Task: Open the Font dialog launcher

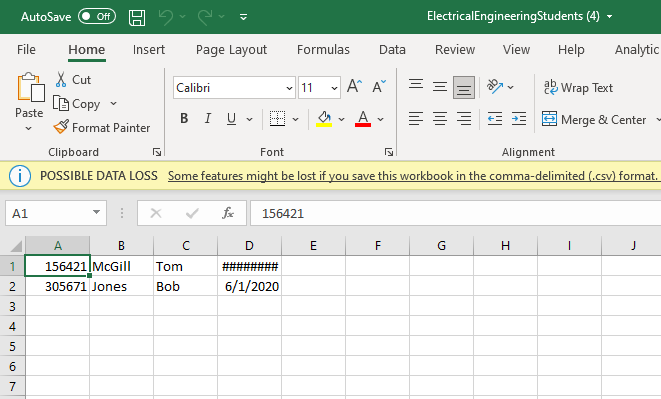Action: 389,152
